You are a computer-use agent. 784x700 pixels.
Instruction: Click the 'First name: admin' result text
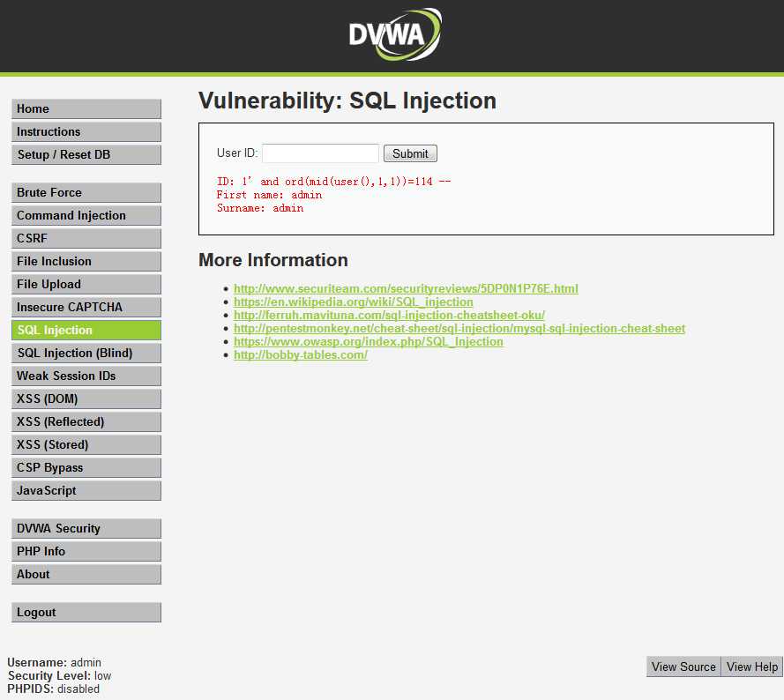click(x=270, y=195)
